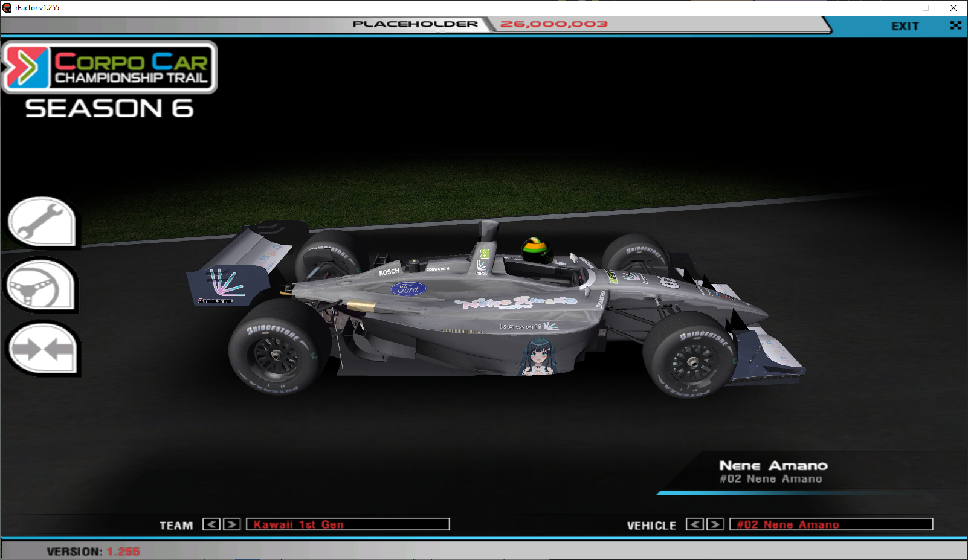Select next team with right arrow
968x560 pixels.
pos(231,524)
